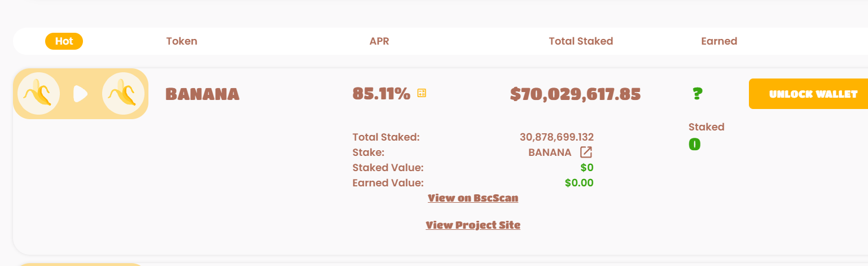The width and height of the screenshot is (868, 266).
Task: Open the View on BscScan link
Action: point(473,198)
